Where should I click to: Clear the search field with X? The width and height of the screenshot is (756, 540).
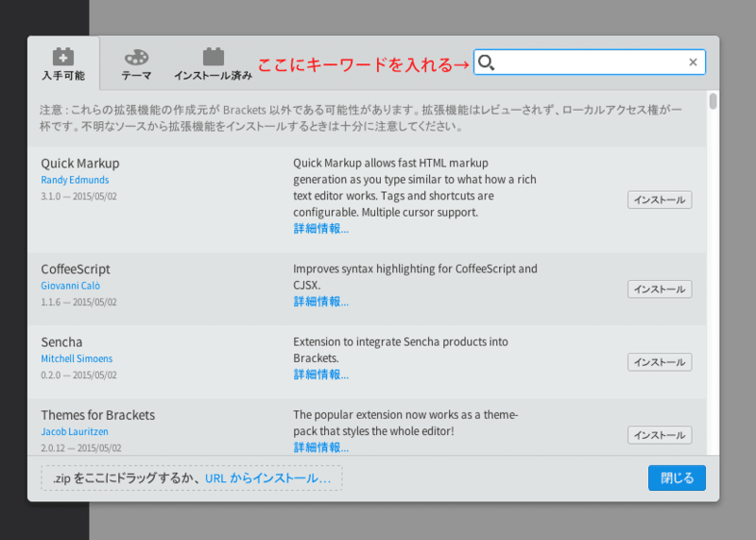click(x=693, y=62)
